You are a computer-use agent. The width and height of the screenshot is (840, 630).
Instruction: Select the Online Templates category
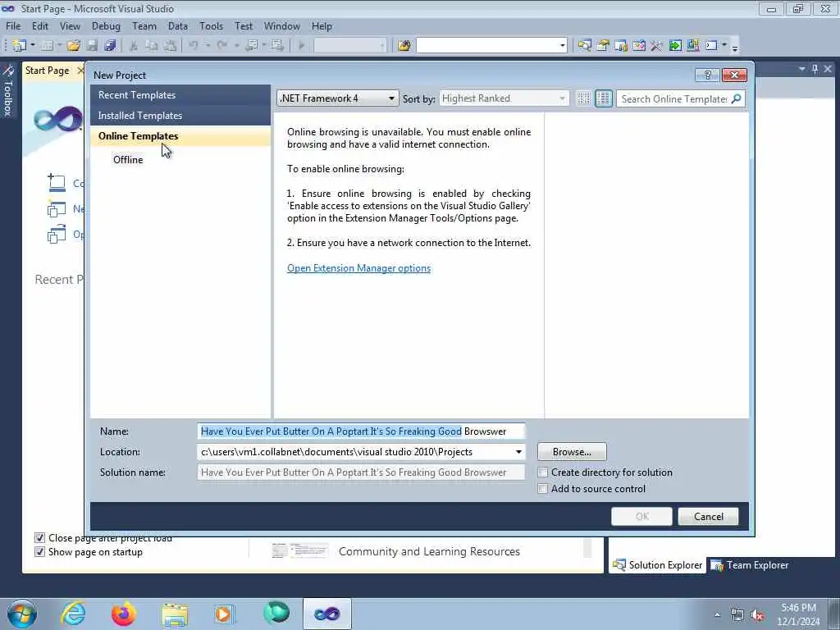point(180,136)
